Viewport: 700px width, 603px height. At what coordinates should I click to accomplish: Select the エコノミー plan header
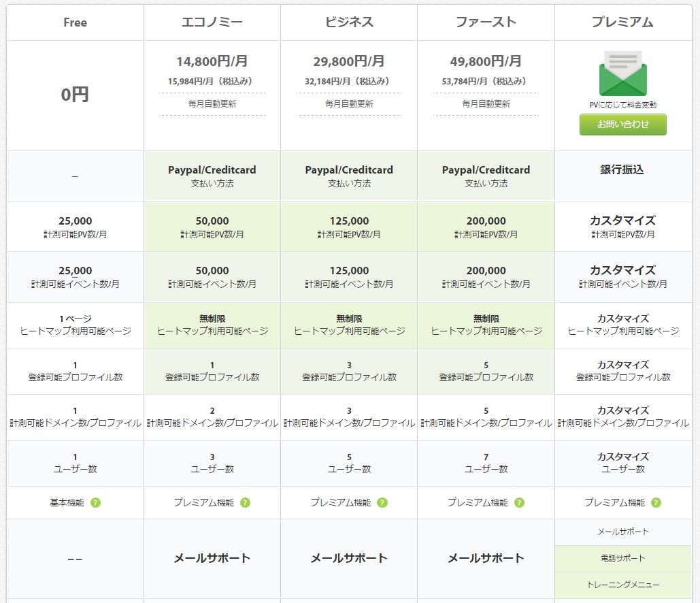pyautogui.click(x=212, y=22)
